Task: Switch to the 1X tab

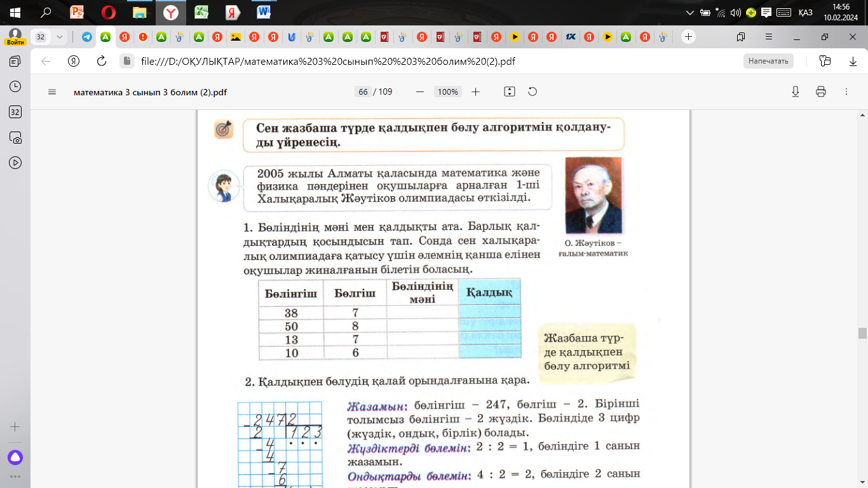Action: (x=571, y=37)
